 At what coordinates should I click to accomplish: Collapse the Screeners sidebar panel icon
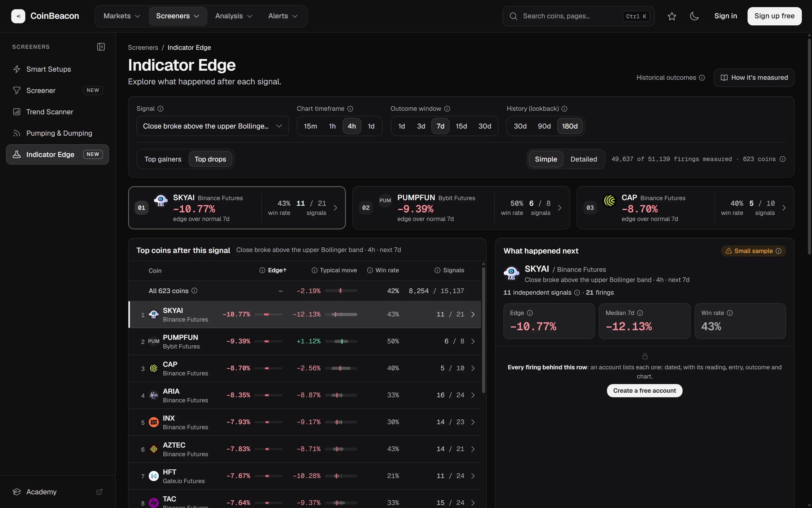[101, 47]
